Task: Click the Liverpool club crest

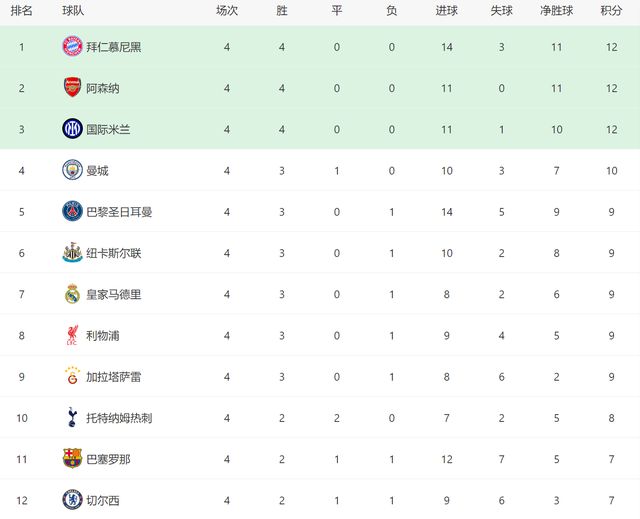Action: [x=72, y=335]
